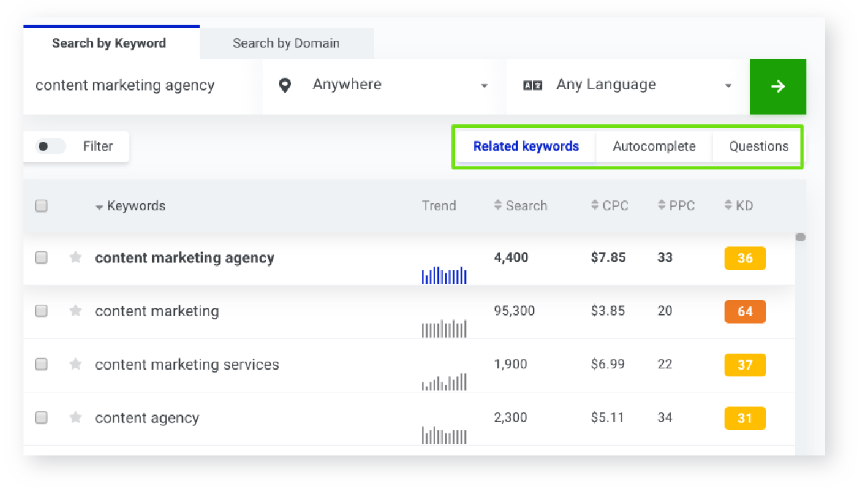Select the 'content agency' row checkbox

(42, 417)
